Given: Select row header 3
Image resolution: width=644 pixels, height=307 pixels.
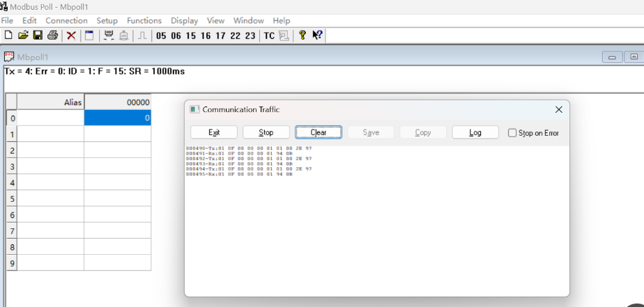Looking at the screenshot, I should (12, 166).
